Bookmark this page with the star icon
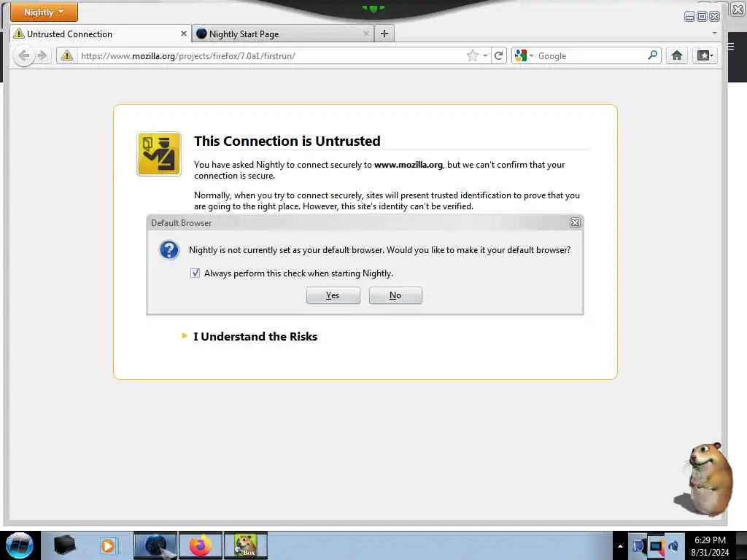Screen dimensions: 747x560 click(472, 55)
